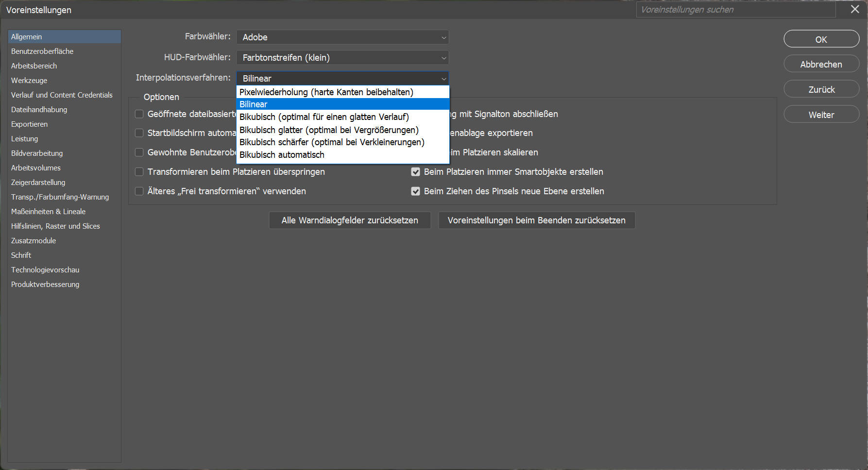
Task: Toggle the Geöffnete dateibasierte checkbox
Action: [139, 114]
